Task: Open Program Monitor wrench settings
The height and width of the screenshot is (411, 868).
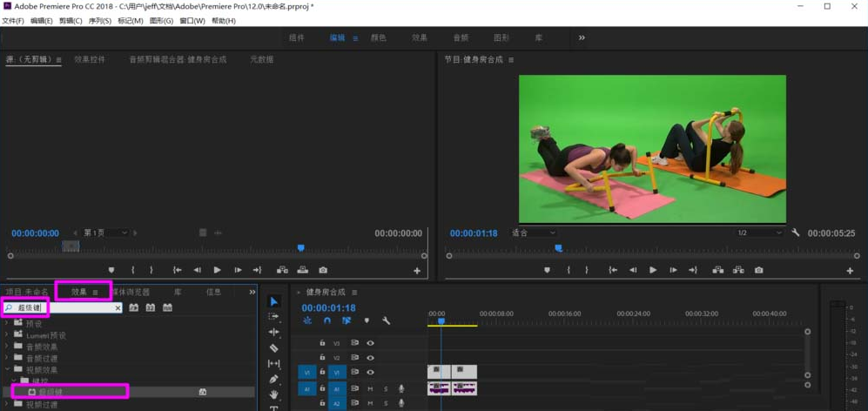Action: pos(795,233)
